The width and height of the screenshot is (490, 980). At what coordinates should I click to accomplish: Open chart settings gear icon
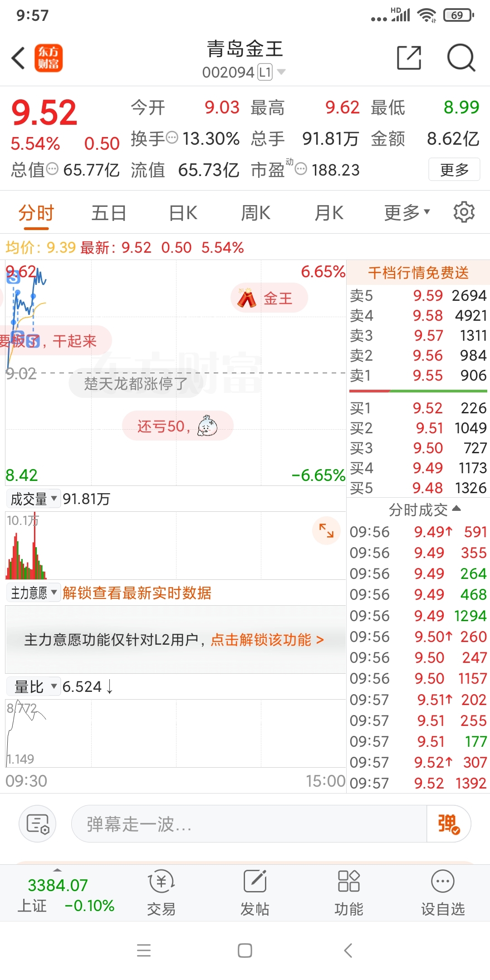click(464, 212)
